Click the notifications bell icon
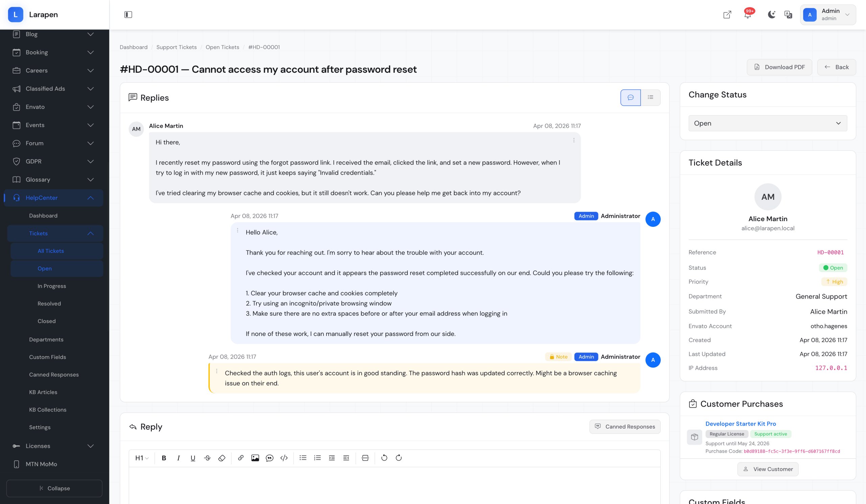866x504 pixels. 748,15
